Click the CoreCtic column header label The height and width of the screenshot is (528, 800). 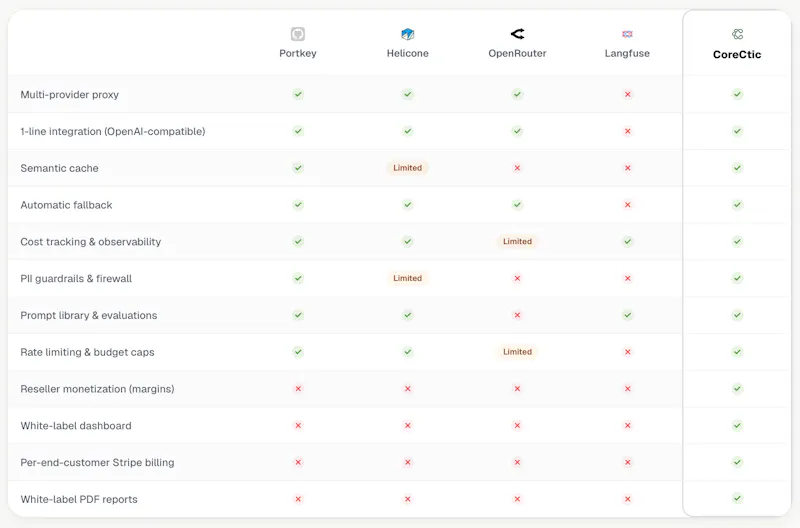coord(737,55)
